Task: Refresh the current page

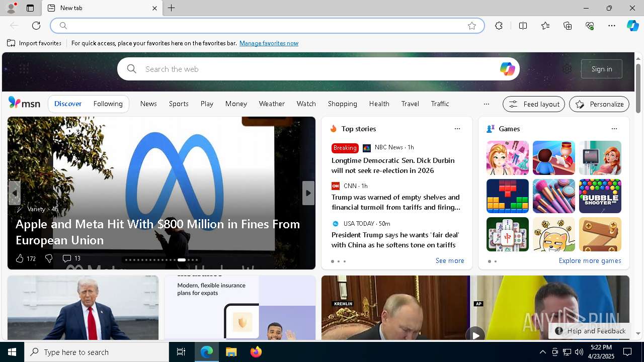Action: (x=36, y=26)
